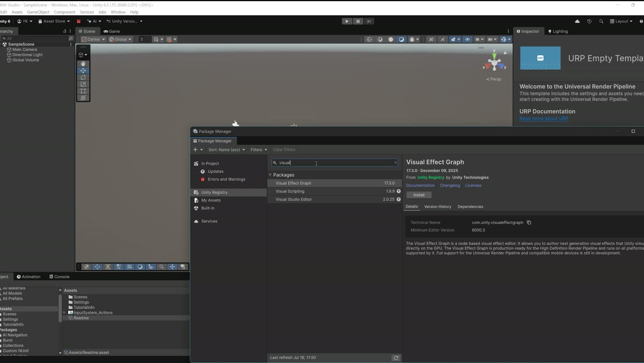Select the Scale tool in Scene tools

point(83,84)
